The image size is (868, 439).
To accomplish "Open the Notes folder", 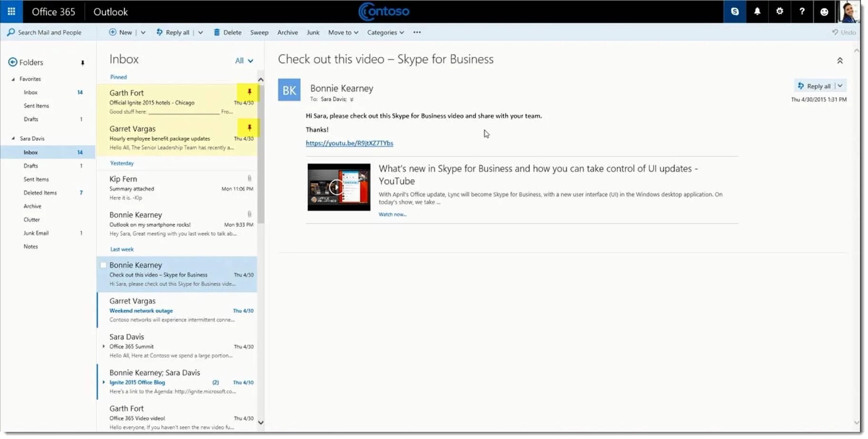I will tap(30, 246).
